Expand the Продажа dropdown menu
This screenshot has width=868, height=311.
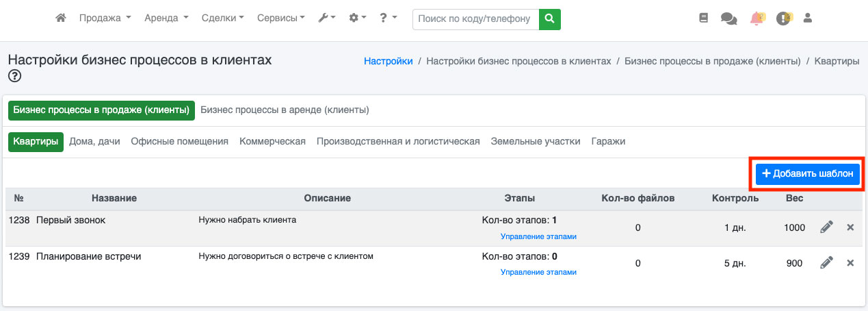pos(105,18)
